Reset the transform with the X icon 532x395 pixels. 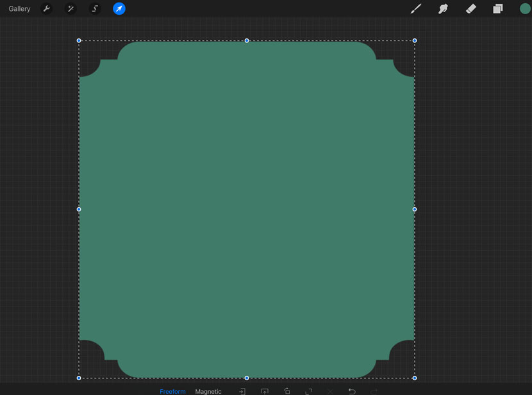click(329, 391)
